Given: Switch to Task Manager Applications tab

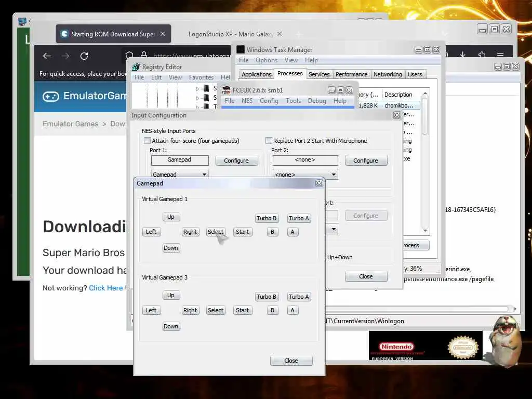Looking at the screenshot, I should pos(257,74).
